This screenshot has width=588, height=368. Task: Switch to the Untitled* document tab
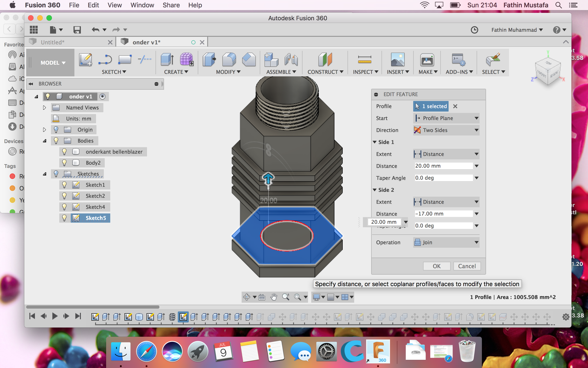tap(53, 42)
